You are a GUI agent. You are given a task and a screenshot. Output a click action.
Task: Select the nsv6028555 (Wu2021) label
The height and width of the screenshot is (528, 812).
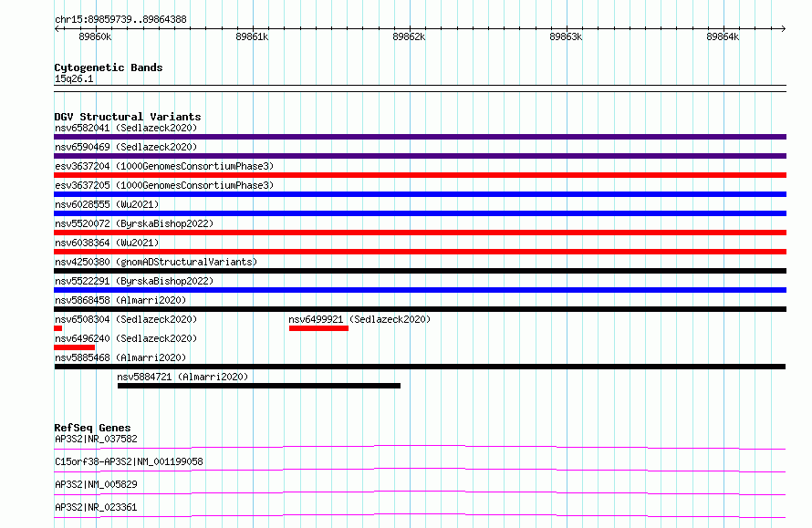(107, 204)
